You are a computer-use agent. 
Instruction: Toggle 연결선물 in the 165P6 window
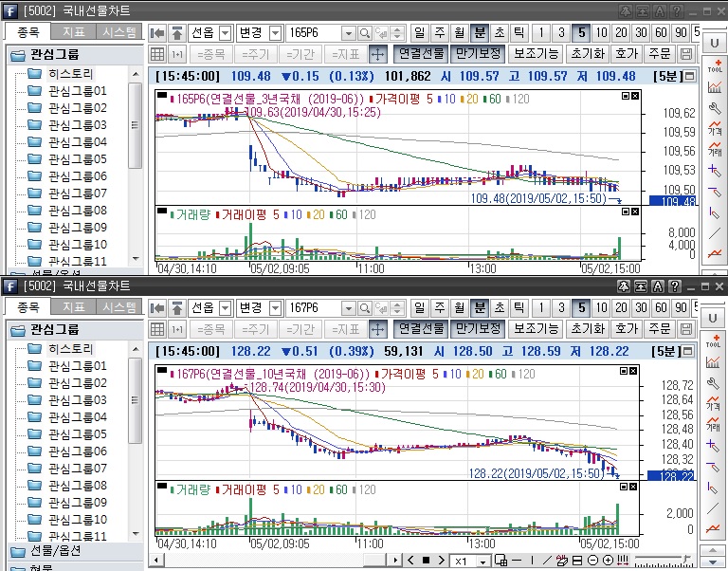[422, 54]
